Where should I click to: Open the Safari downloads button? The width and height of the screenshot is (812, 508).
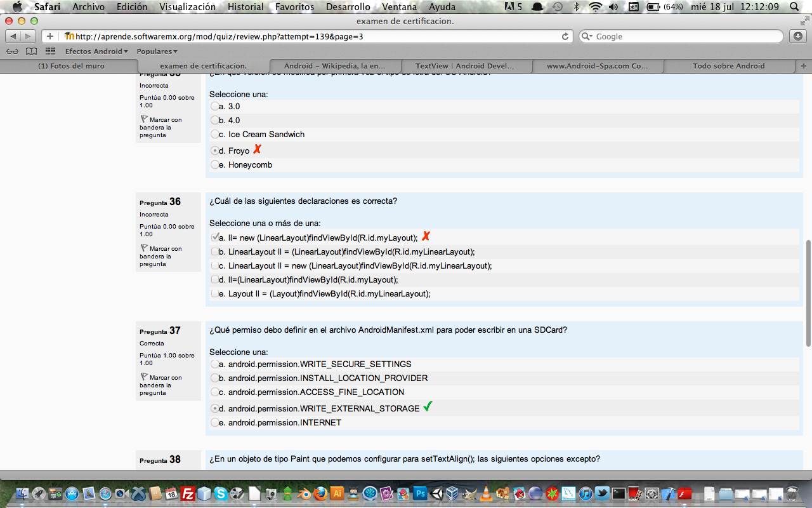point(797,36)
